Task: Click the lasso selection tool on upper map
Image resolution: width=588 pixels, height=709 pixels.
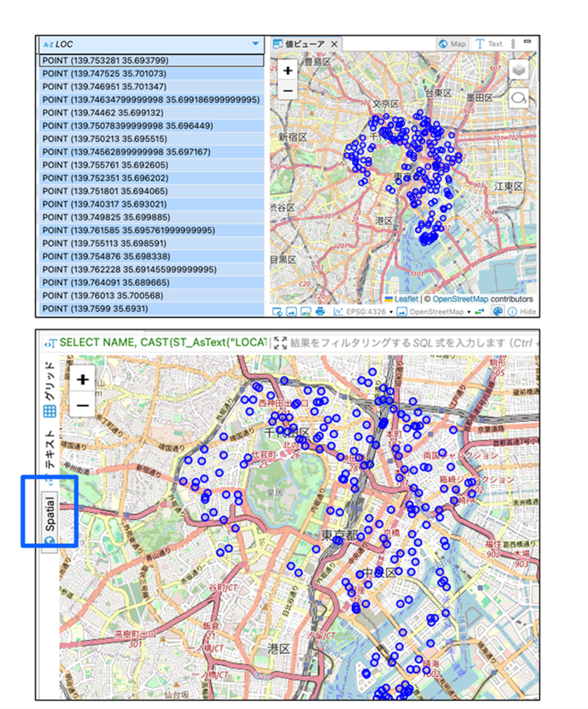Action: click(518, 98)
